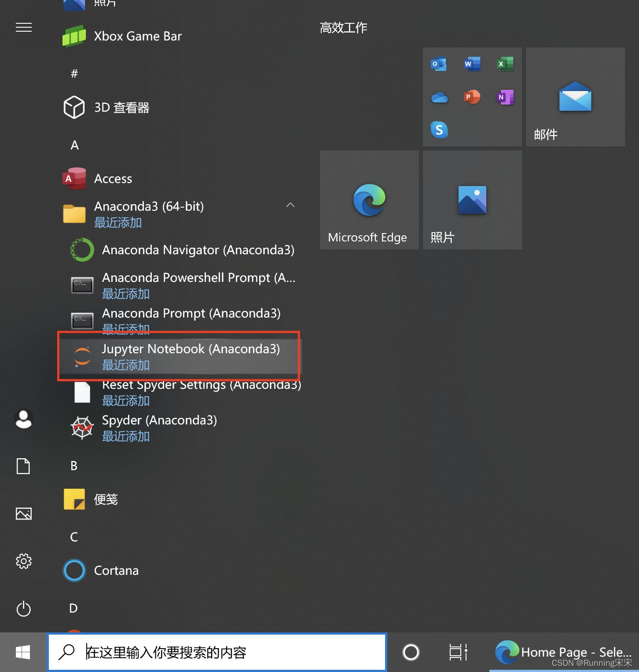Collapse the Anaconda3 (64-bit) folder chevron
This screenshot has height=672, width=639.
(x=290, y=205)
